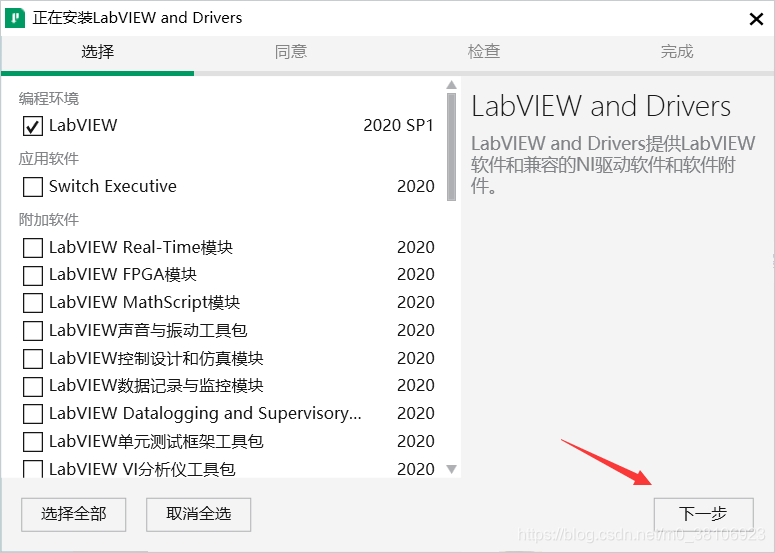This screenshot has width=775, height=553.
Task: Enable LabVIEW Real-Time模块 checkbox
Action: point(33,248)
